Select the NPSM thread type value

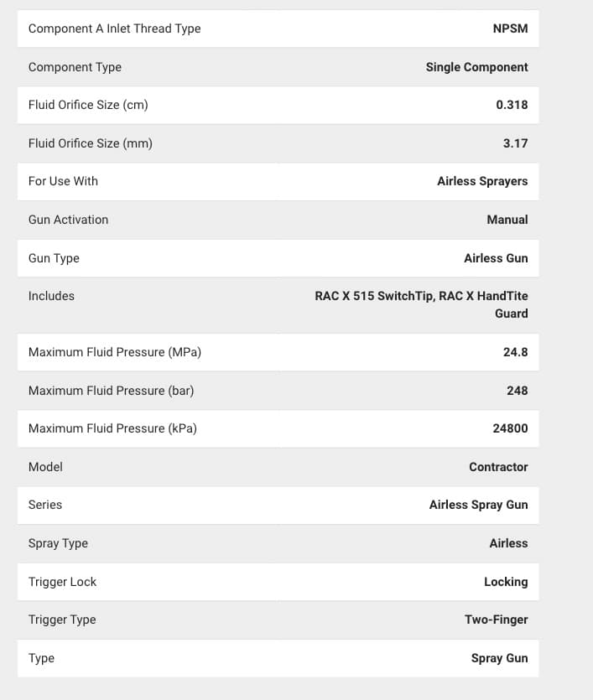(511, 29)
